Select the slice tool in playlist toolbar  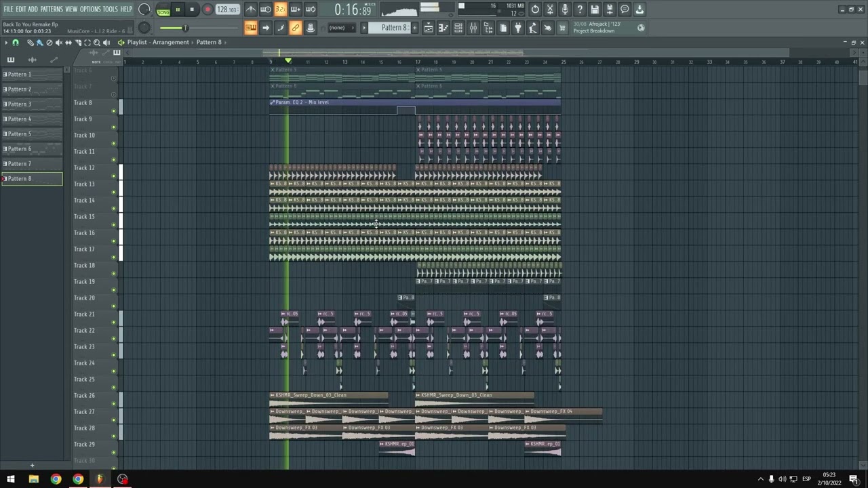(78, 43)
